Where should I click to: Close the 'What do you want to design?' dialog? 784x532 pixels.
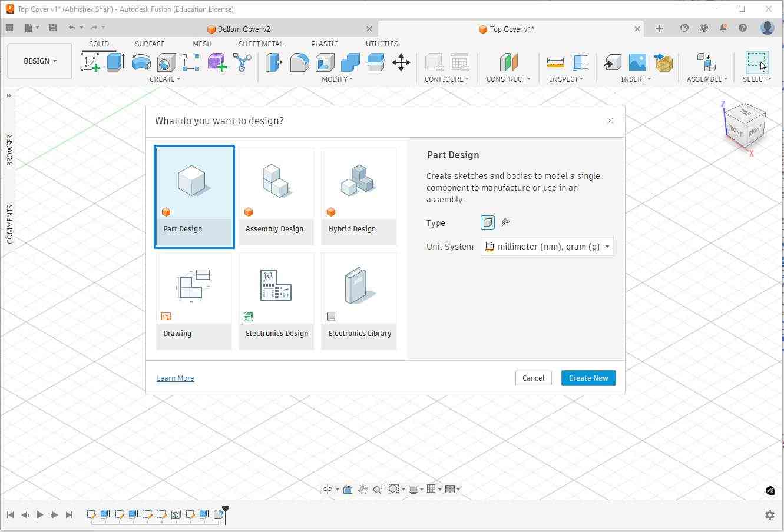click(610, 121)
